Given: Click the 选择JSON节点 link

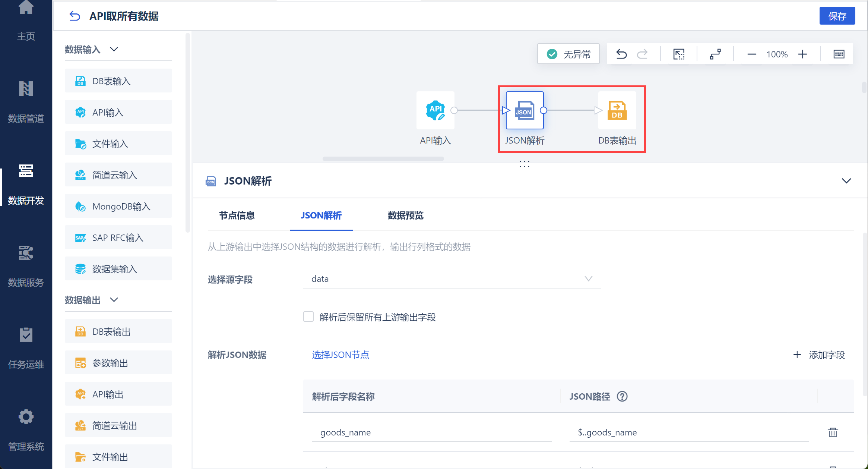Looking at the screenshot, I should [340, 355].
